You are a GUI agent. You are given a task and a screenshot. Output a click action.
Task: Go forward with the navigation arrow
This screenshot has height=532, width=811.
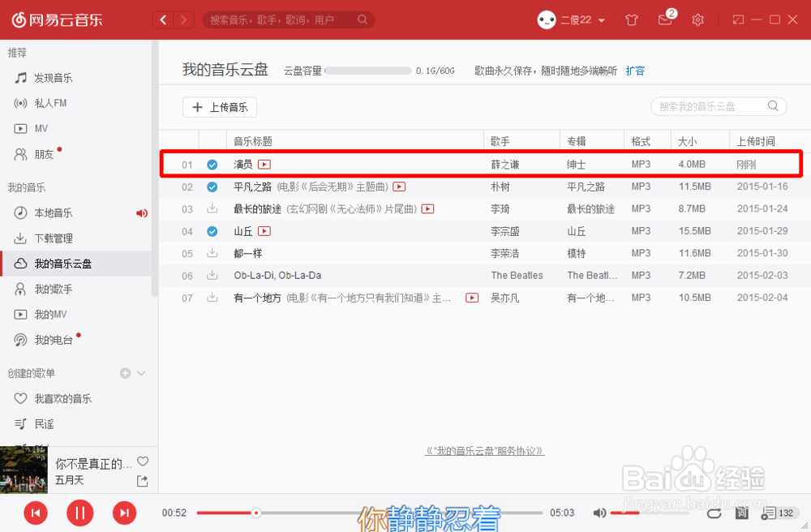coord(183,20)
